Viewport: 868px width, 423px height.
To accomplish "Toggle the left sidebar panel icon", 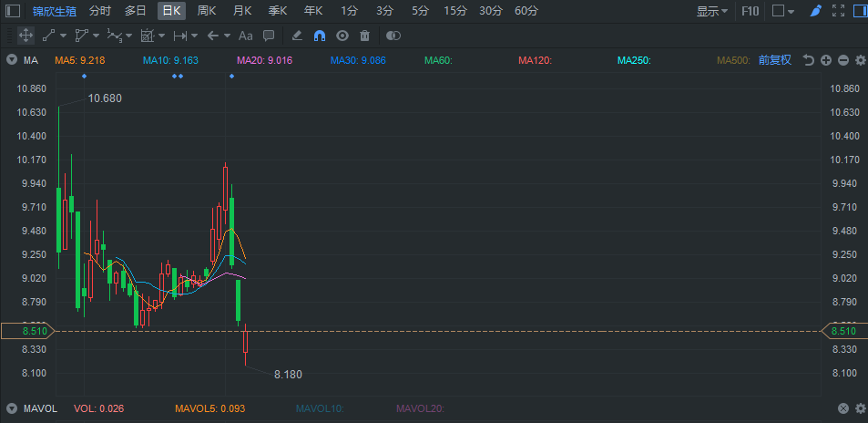I will tap(13, 11).
